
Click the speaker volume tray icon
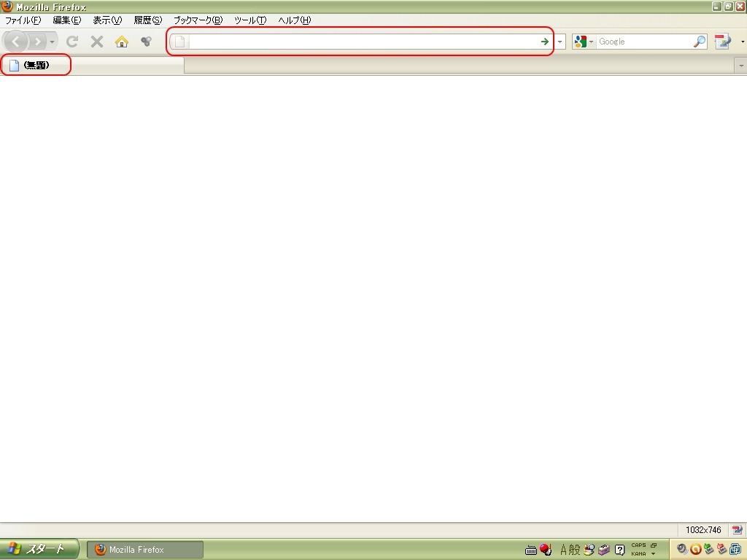682,550
